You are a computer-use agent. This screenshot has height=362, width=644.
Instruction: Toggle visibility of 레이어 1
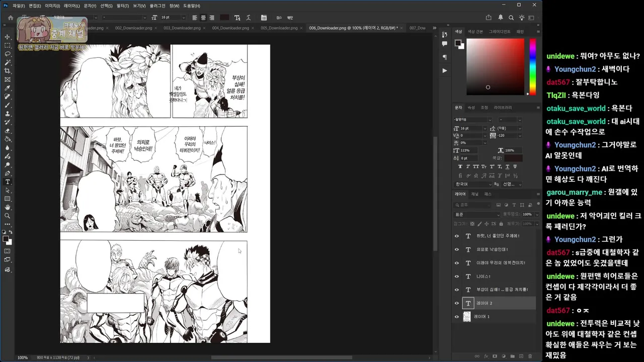click(457, 317)
